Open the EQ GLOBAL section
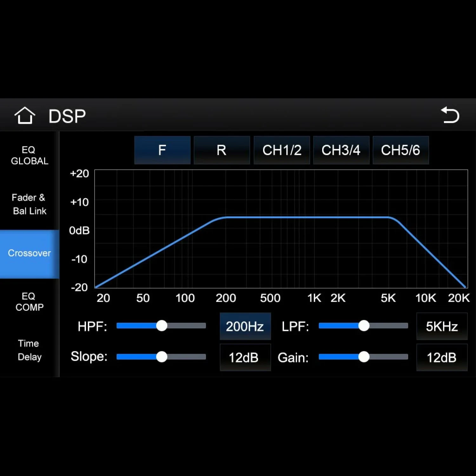 [x=29, y=155]
